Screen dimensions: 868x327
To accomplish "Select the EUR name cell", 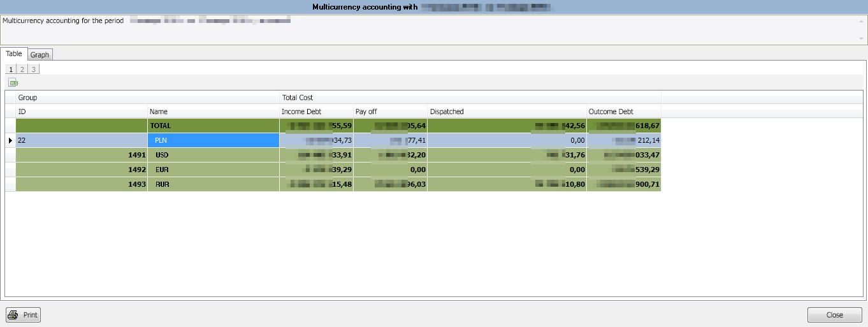I will click(x=213, y=170).
